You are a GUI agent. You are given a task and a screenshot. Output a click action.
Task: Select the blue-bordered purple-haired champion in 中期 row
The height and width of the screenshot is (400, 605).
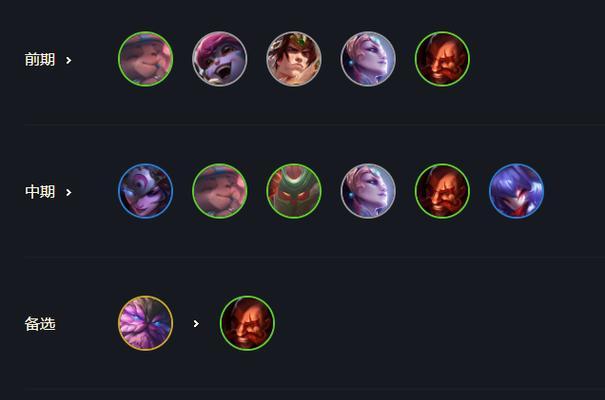pos(516,191)
